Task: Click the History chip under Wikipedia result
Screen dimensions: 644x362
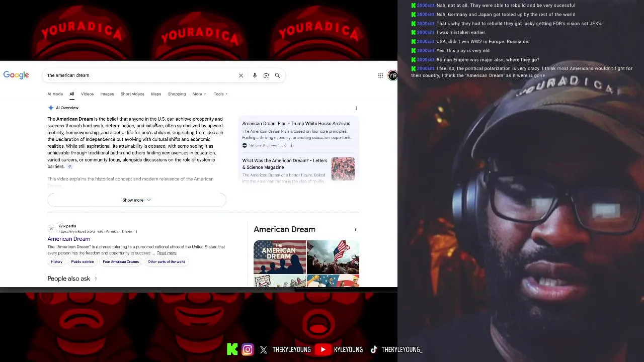Action: tap(57, 262)
